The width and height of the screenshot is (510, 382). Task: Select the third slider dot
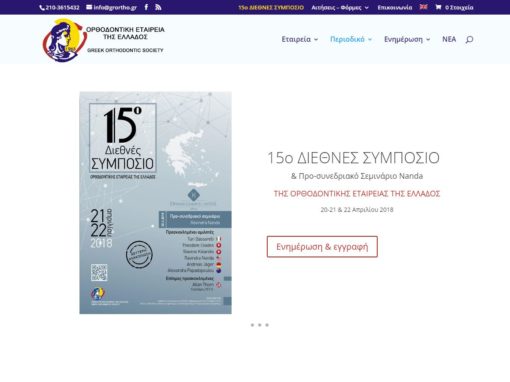[x=267, y=325]
